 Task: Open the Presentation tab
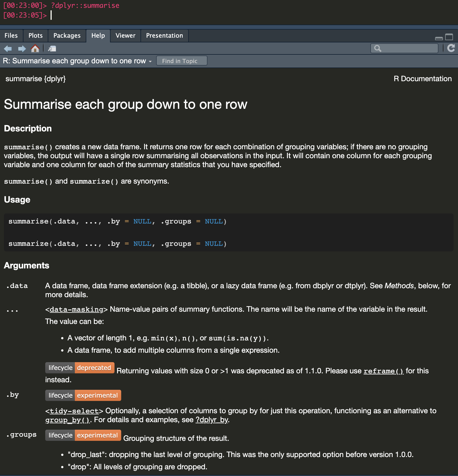pyautogui.click(x=164, y=36)
